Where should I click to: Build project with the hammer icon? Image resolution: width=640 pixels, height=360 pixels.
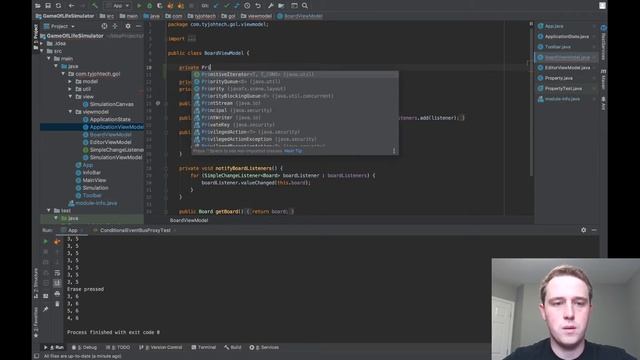[95, 6]
